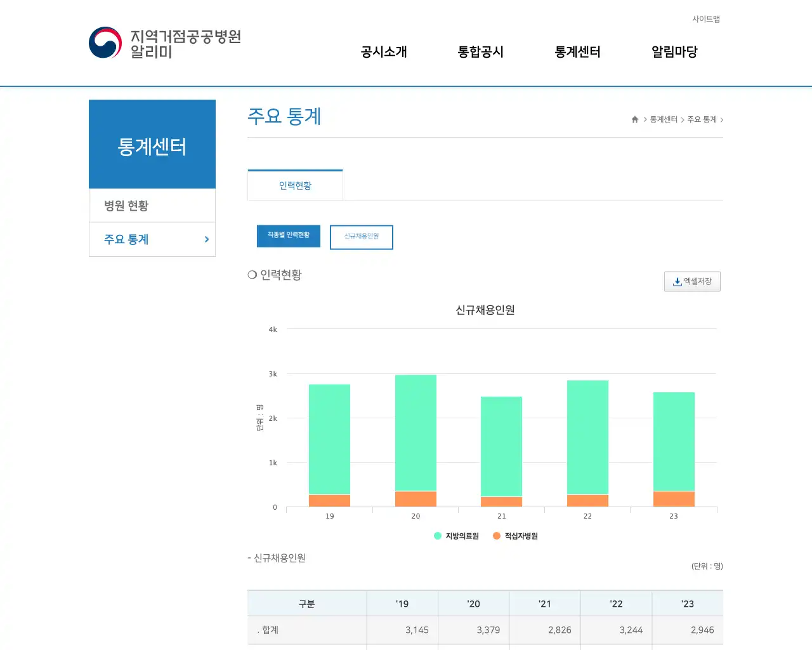Select the 신규채용인원 filter toggle
Screen dimensions: 812x650
pos(361,237)
